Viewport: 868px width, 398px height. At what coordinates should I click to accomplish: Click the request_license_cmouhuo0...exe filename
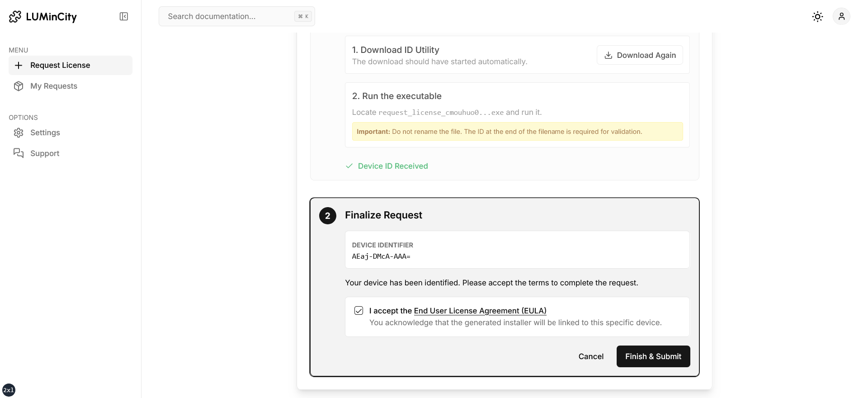point(441,113)
